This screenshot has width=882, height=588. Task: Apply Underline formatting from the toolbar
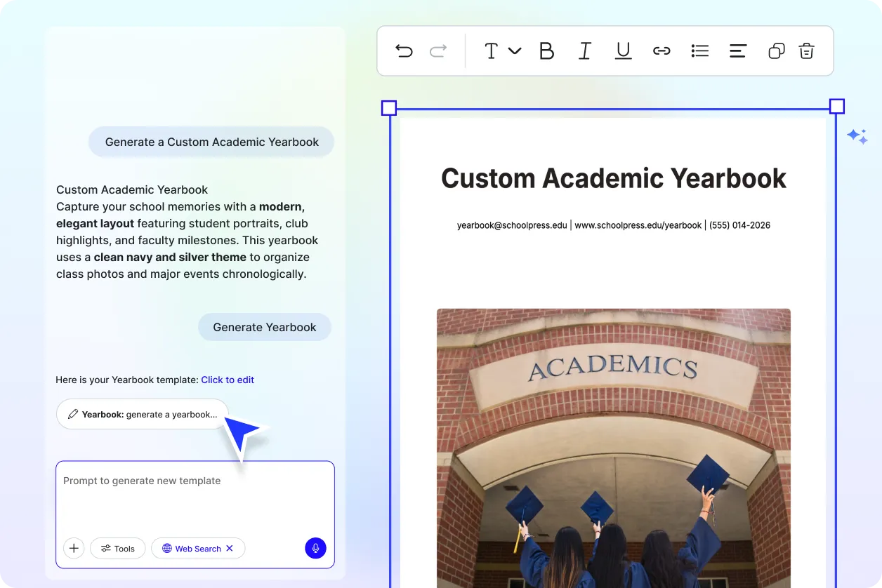click(x=623, y=51)
